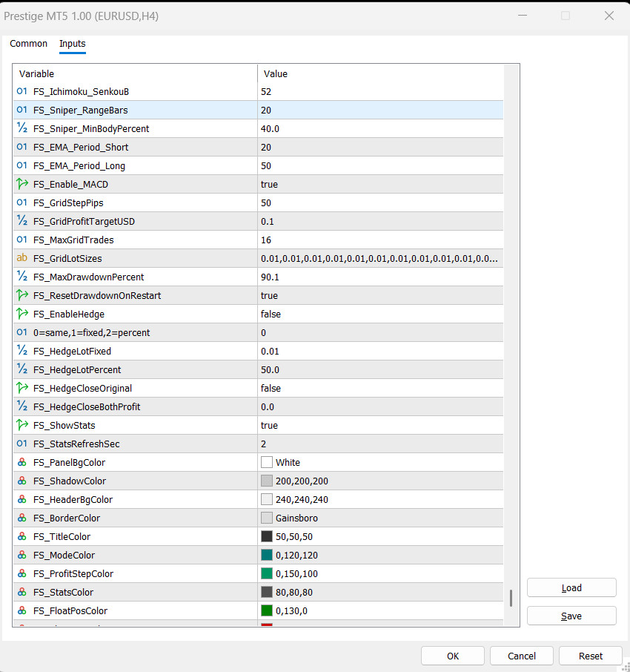The width and height of the screenshot is (630, 672).
Task: Click the 200,200,200 swatch for FS_ShadowColor
Action: tap(267, 481)
